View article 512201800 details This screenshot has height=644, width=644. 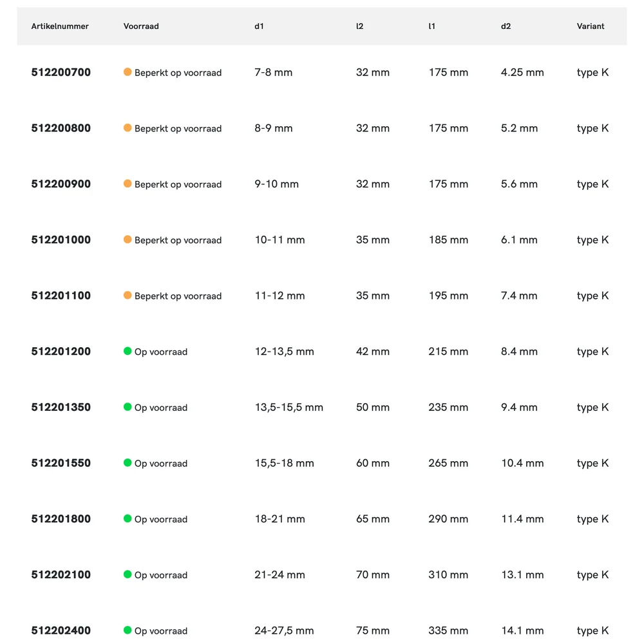(61, 519)
